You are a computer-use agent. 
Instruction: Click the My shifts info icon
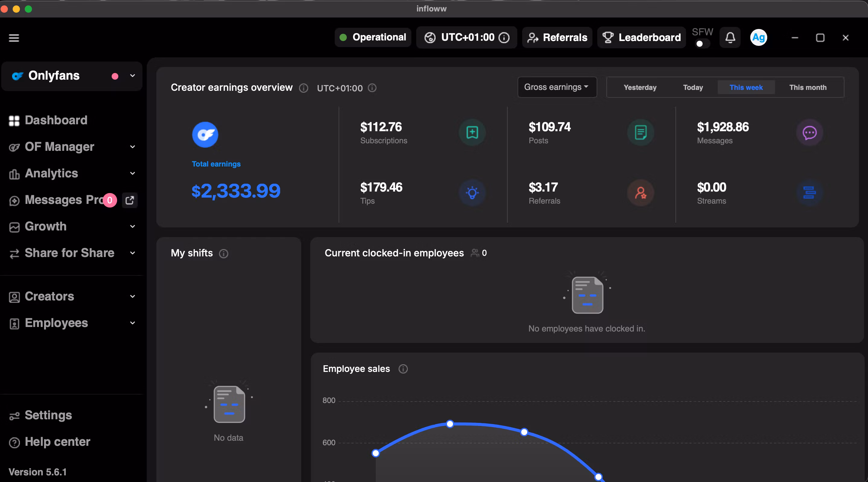pos(224,254)
